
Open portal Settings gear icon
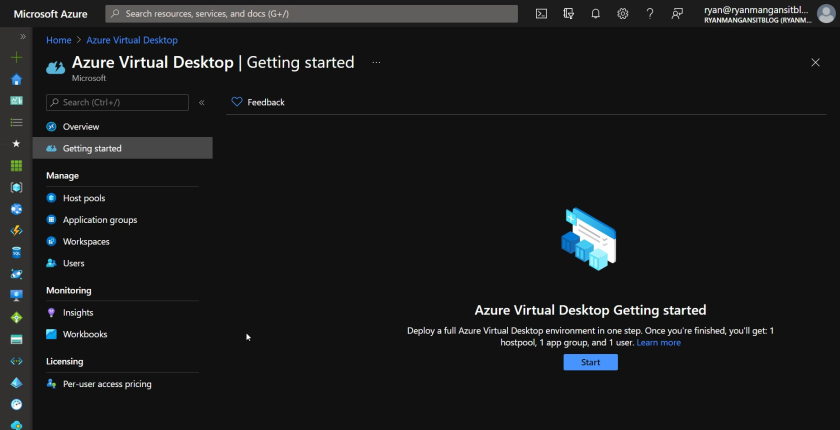(622, 14)
